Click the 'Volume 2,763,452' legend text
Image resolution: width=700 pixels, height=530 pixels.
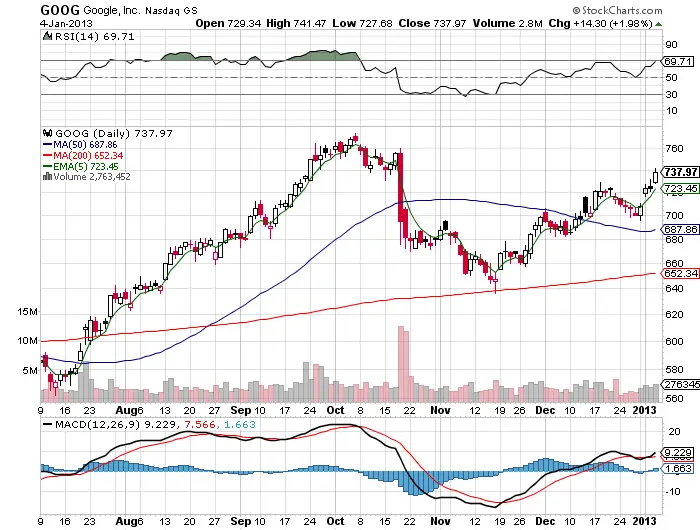pyautogui.click(x=92, y=176)
